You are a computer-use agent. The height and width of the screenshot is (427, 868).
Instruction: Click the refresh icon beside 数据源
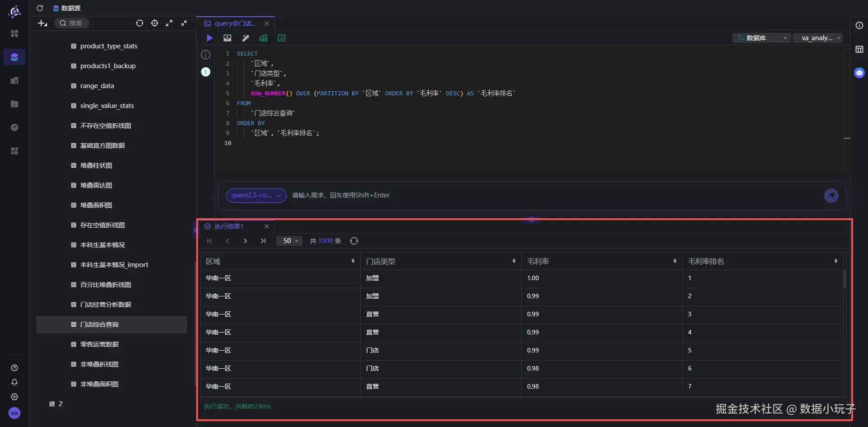(40, 8)
